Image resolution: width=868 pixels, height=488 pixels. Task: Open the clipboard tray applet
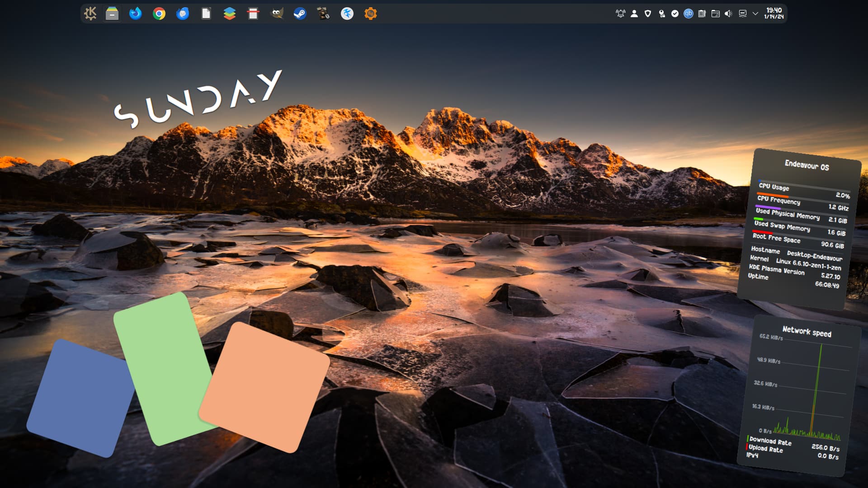point(702,14)
